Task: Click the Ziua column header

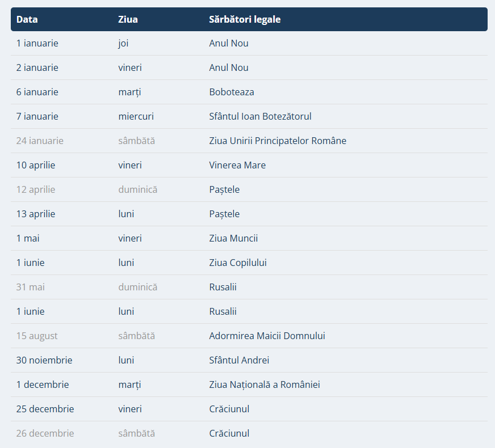Action: (x=128, y=19)
